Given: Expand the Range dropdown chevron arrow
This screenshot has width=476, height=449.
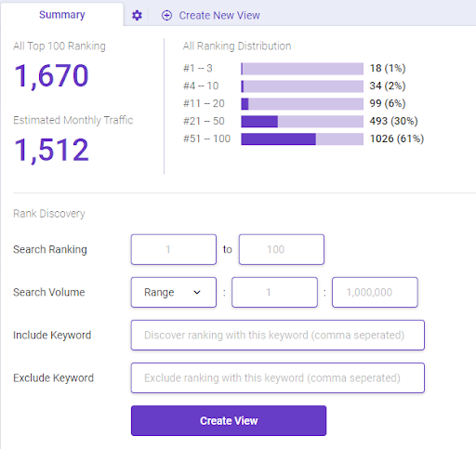Looking at the screenshot, I should 197,292.
